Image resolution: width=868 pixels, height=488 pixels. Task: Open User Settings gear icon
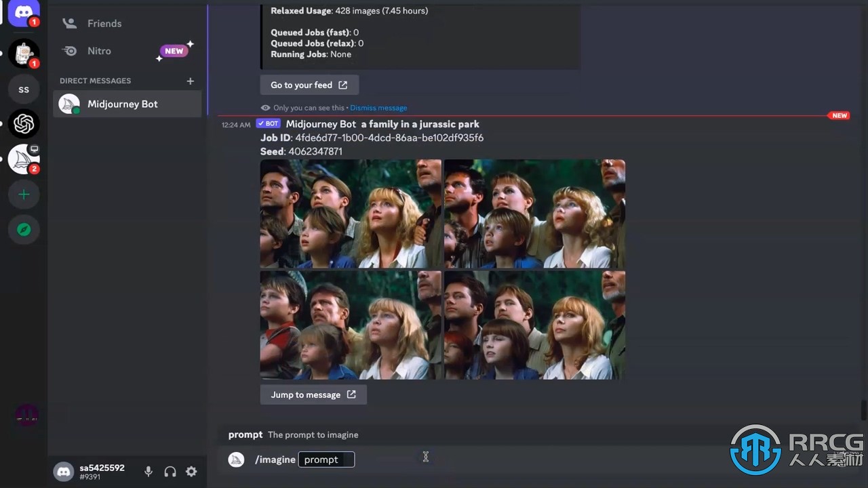pyautogui.click(x=192, y=472)
